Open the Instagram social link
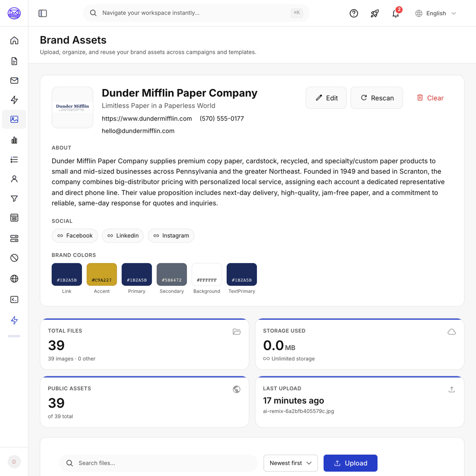The image size is (476, 476). (171, 236)
